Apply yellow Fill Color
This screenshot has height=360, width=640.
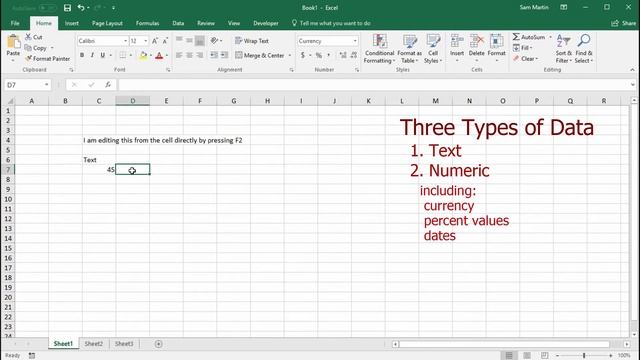(x=143, y=55)
